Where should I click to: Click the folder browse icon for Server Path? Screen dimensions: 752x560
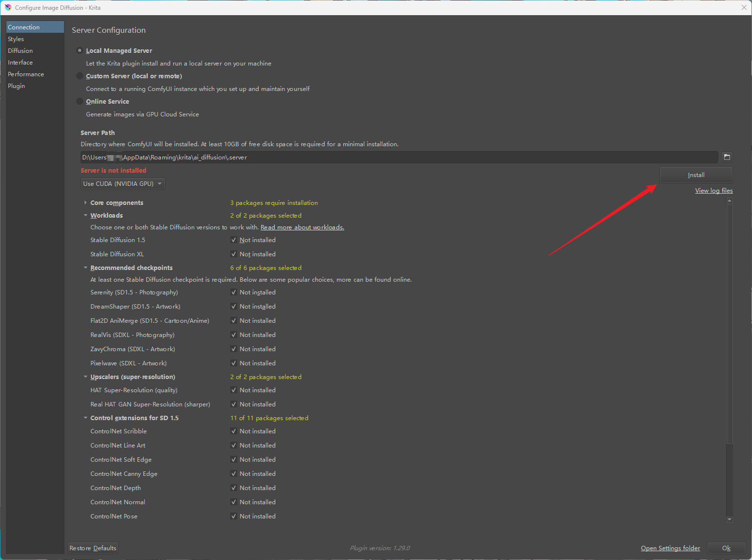(727, 157)
